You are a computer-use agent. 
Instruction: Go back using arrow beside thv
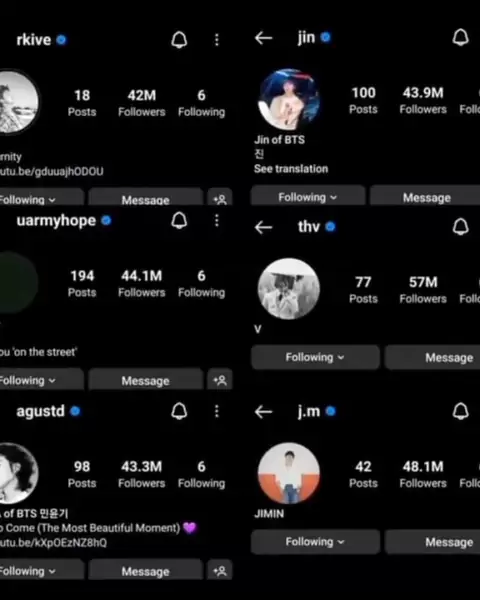click(263, 227)
